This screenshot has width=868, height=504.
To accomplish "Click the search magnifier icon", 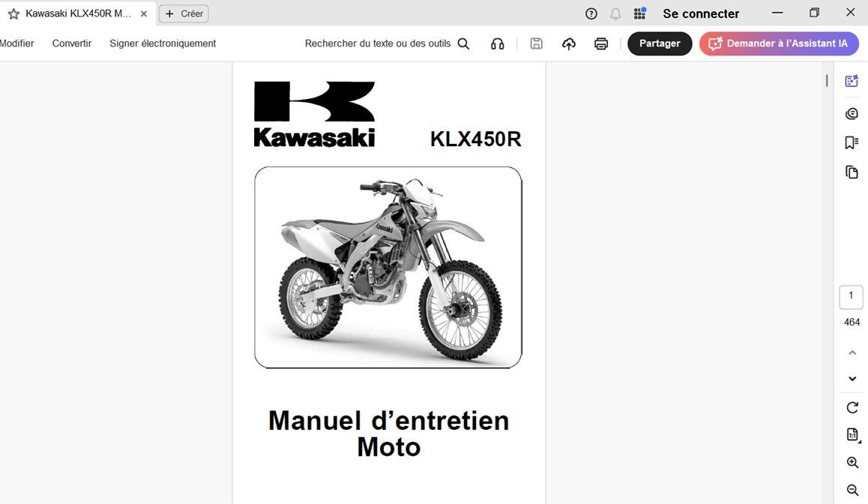I will [463, 43].
